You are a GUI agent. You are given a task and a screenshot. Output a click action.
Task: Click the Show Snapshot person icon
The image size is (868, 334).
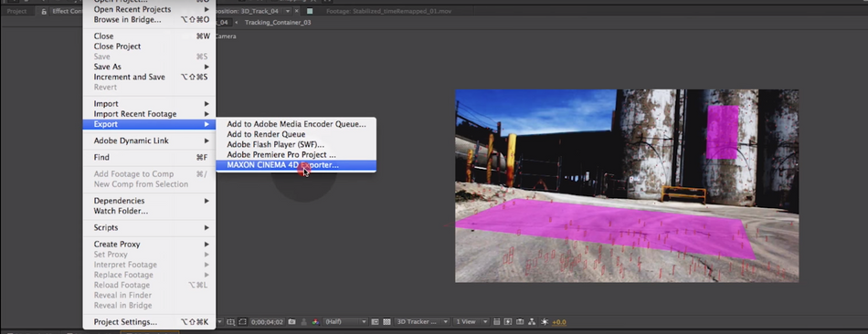304,322
